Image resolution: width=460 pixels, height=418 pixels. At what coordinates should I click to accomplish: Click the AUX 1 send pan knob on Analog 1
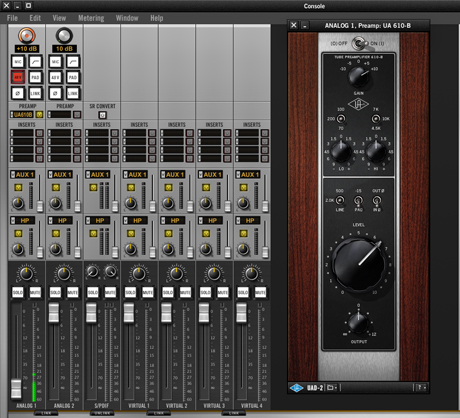point(18,203)
